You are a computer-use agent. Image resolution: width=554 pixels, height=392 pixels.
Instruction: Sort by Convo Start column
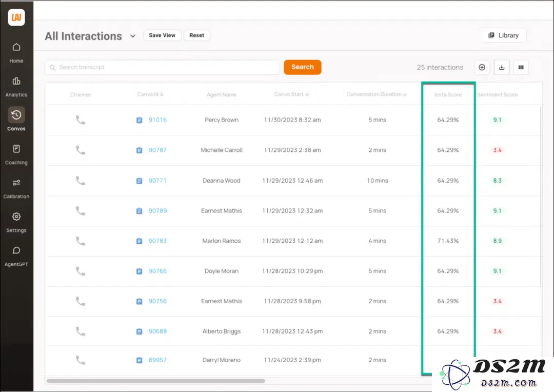tap(292, 94)
